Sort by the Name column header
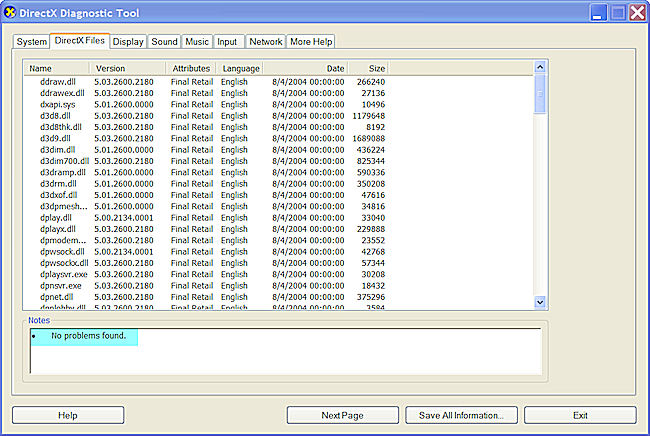This screenshot has height=436, width=650. 57,68
